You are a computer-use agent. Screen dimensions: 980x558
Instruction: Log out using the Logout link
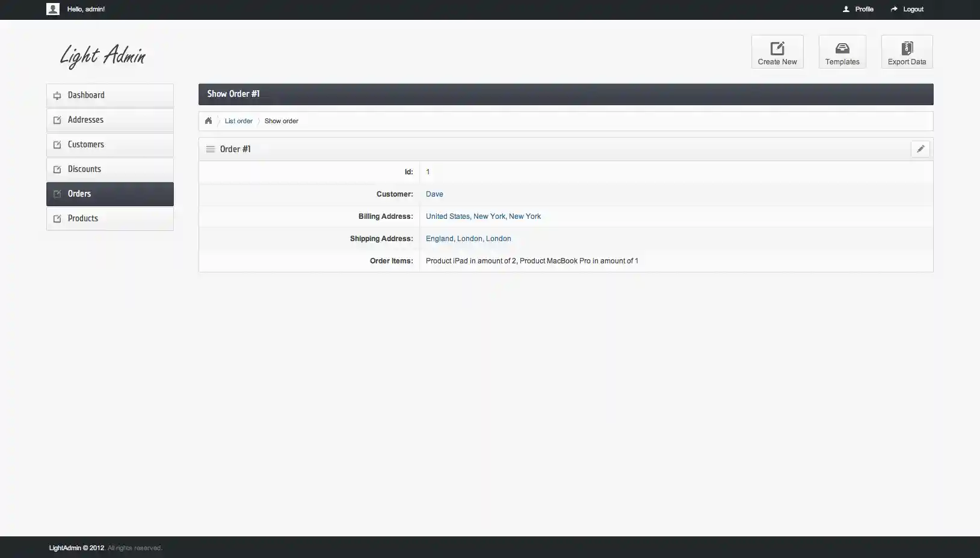tap(907, 9)
